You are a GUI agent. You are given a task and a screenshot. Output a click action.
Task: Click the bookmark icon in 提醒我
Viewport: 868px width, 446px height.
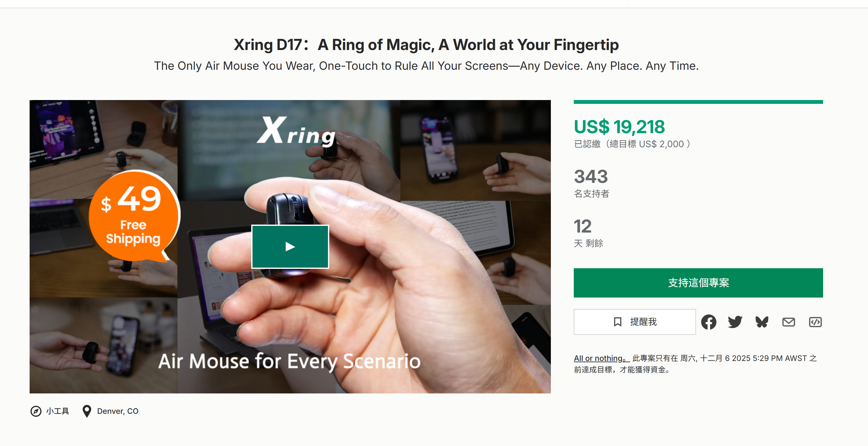click(617, 322)
